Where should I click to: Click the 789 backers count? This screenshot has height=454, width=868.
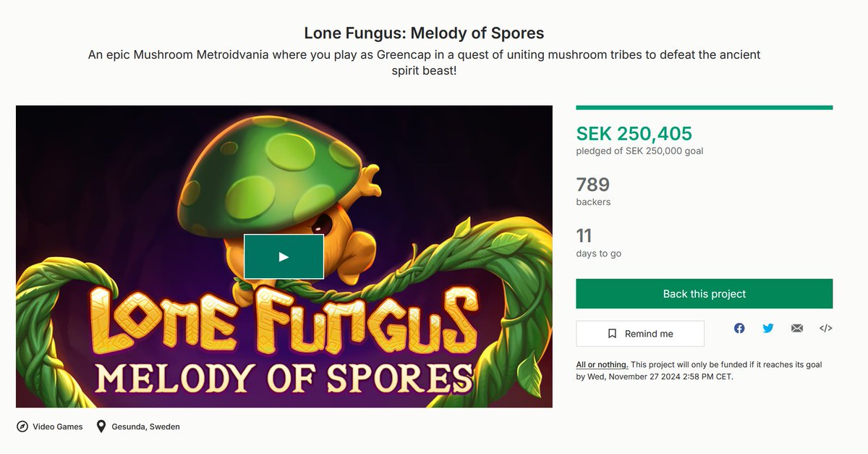tap(593, 185)
